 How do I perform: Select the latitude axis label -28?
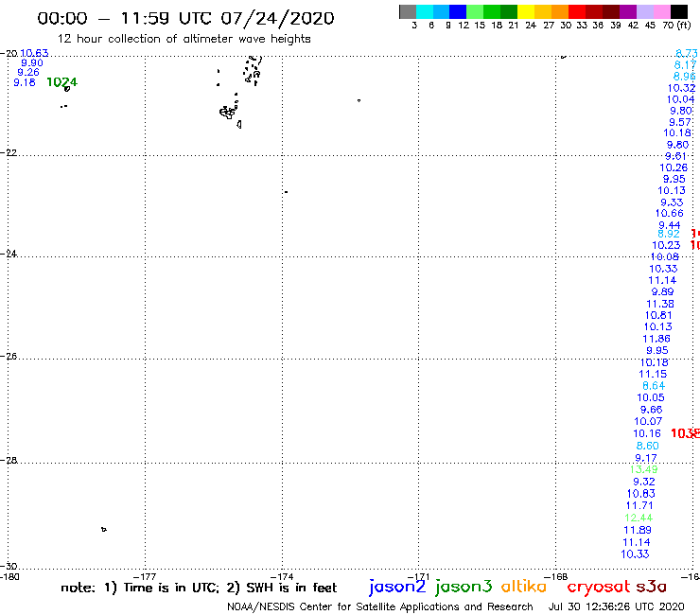click(x=8, y=460)
